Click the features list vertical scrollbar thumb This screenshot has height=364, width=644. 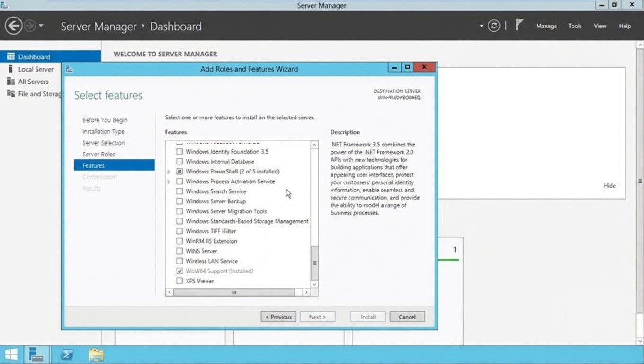314,263
